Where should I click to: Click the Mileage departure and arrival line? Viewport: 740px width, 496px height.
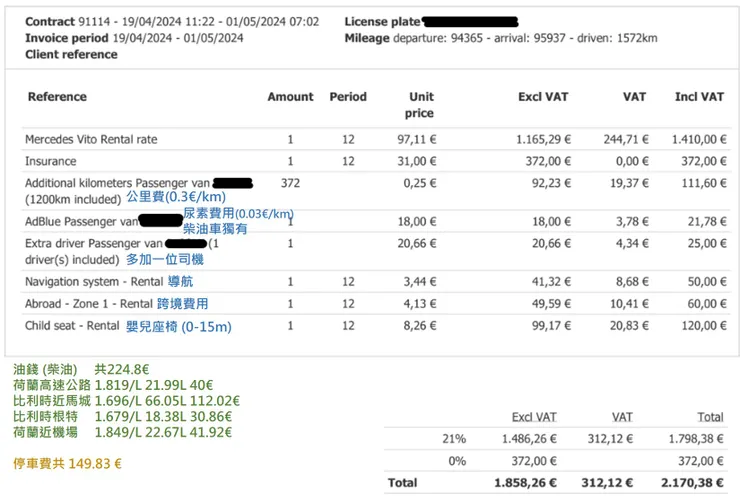pos(500,38)
